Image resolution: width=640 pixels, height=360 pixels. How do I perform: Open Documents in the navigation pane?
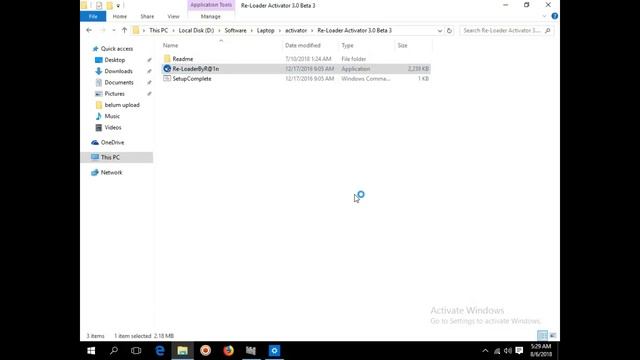pyautogui.click(x=119, y=82)
